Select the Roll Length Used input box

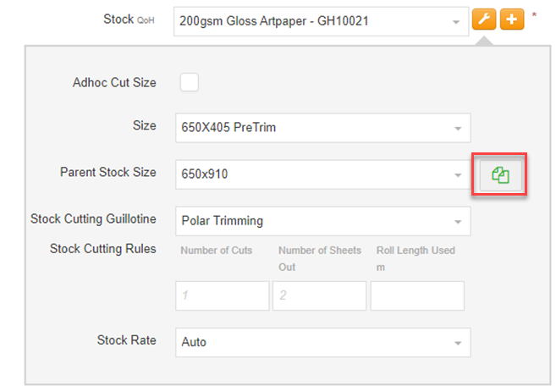(x=417, y=295)
